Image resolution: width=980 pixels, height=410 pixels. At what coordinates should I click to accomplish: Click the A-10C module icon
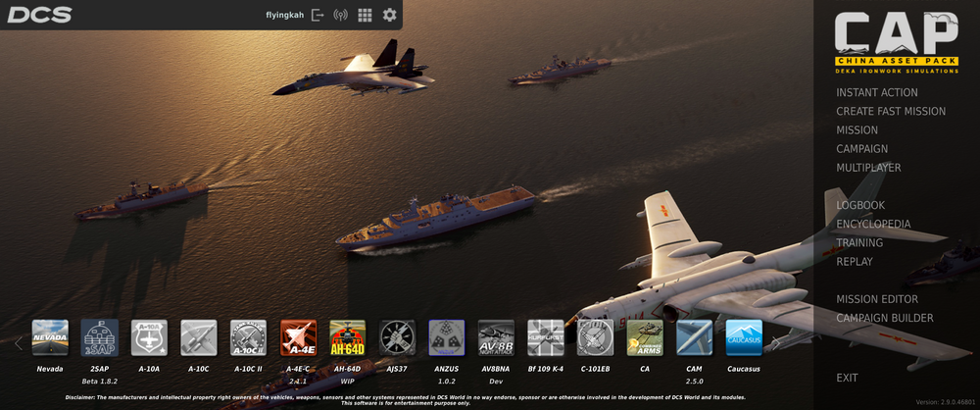tap(199, 338)
